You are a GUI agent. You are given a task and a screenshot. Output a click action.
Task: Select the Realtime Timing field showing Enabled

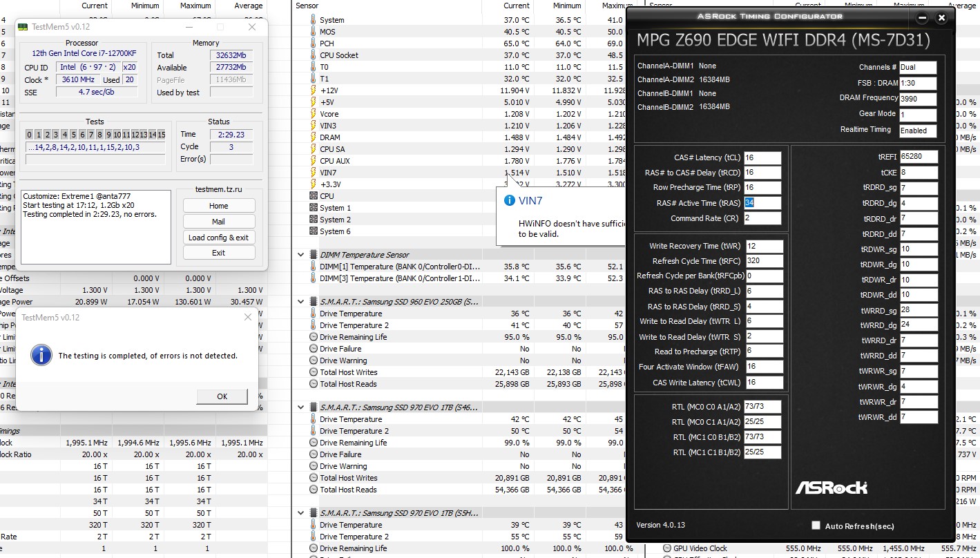point(918,131)
